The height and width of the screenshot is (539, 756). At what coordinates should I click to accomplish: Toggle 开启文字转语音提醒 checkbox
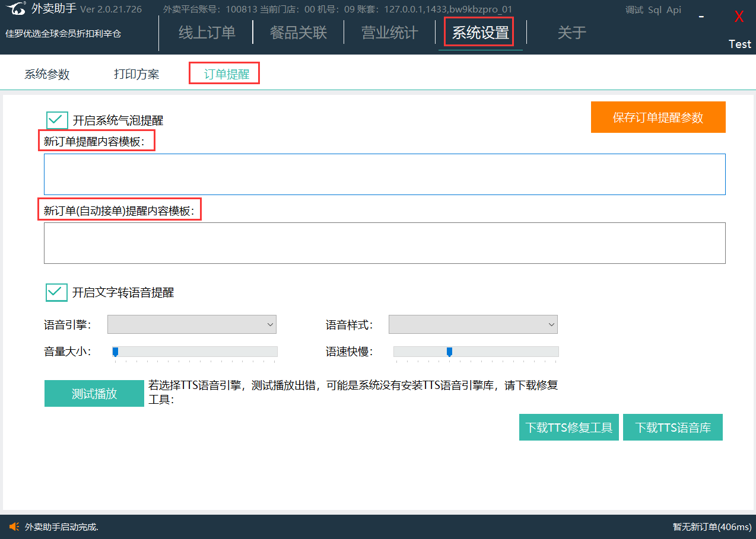tap(57, 292)
